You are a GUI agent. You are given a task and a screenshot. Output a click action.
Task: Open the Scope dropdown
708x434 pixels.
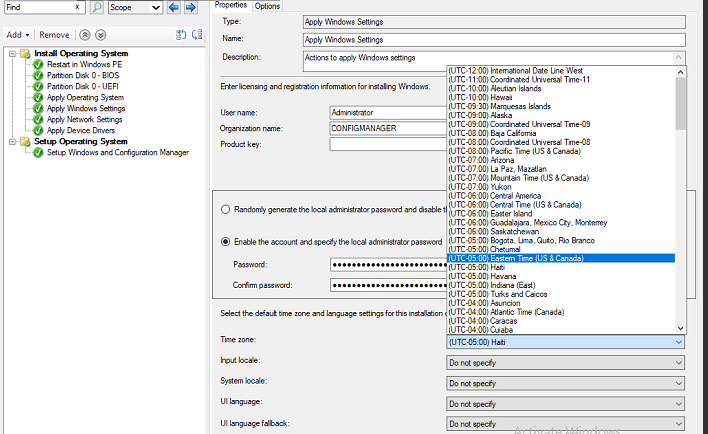coord(136,7)
